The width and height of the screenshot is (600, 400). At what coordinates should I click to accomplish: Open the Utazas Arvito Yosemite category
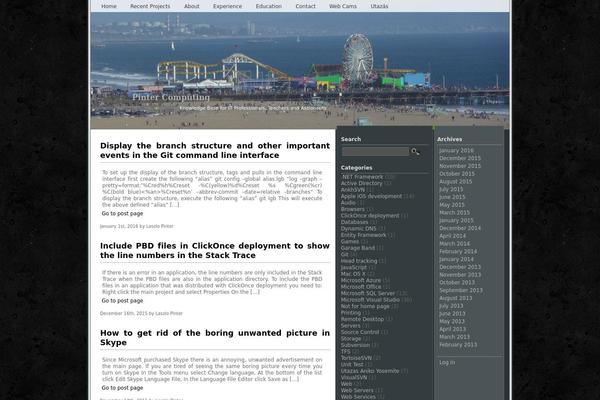370,371
